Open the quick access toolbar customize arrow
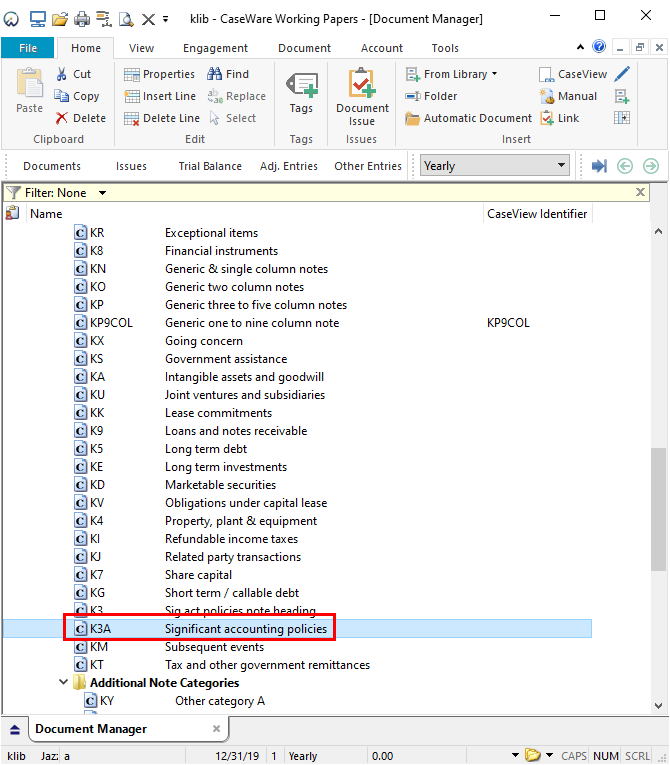 click(165, 19)
